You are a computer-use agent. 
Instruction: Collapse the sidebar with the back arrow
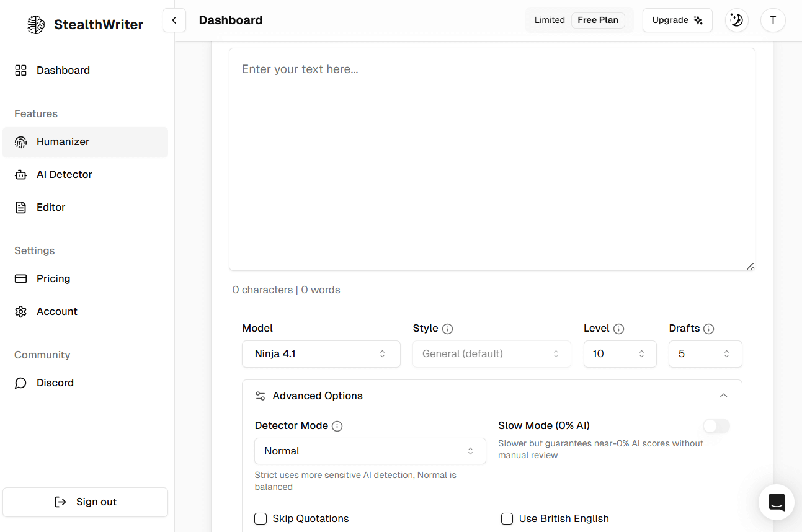[x=174, y=20]
